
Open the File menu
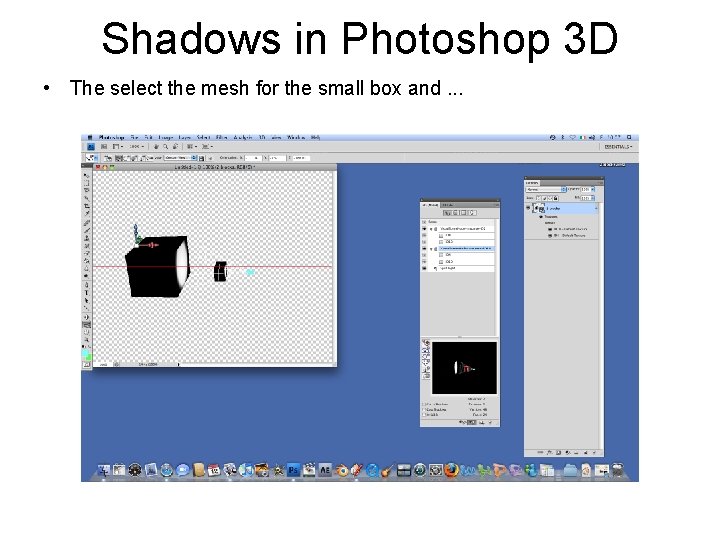pos(134,137)
